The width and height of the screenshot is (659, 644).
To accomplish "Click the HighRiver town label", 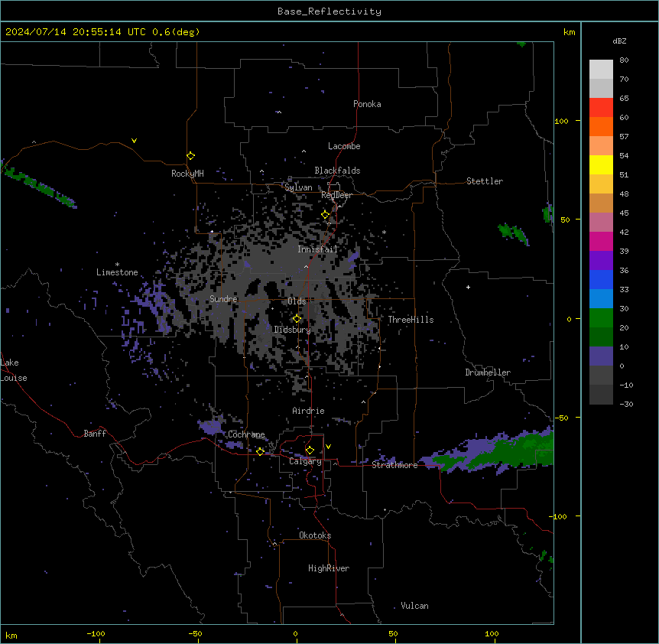I will coord(329,568).
